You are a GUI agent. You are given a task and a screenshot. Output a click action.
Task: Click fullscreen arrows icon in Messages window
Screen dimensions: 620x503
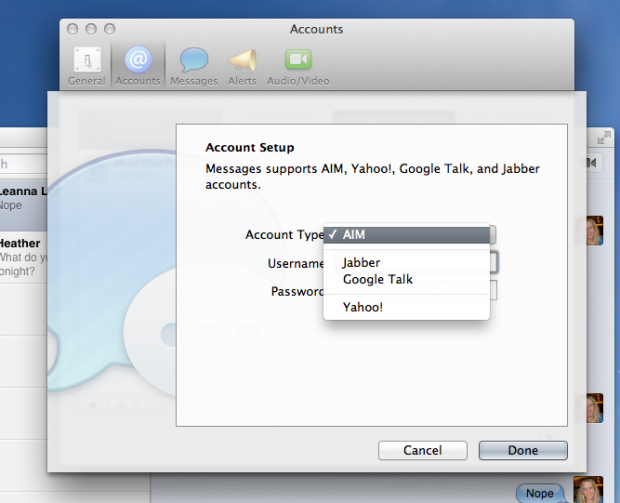tap(604, 137)
